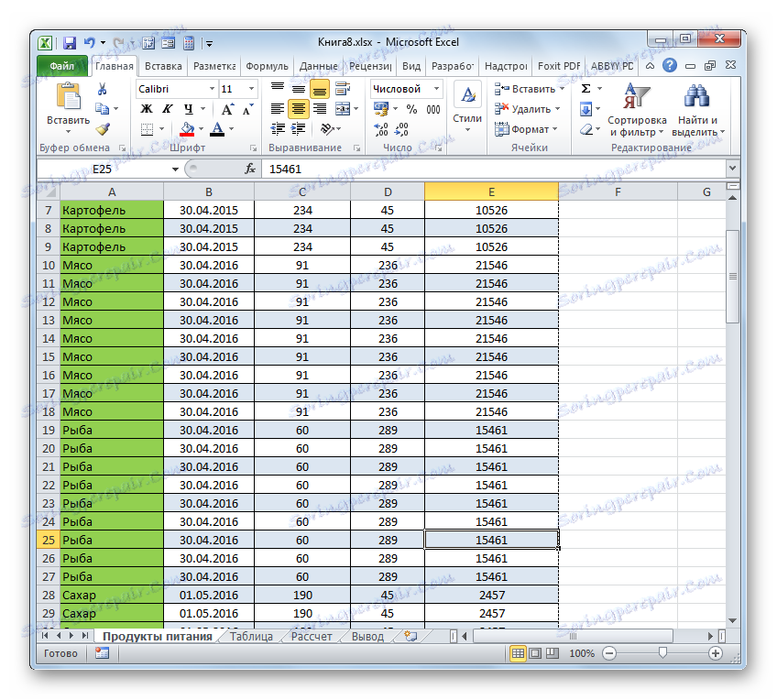Viewport: 777px width, 700px height.
Task: Open the Файл tab
Action: click(62, 66)
